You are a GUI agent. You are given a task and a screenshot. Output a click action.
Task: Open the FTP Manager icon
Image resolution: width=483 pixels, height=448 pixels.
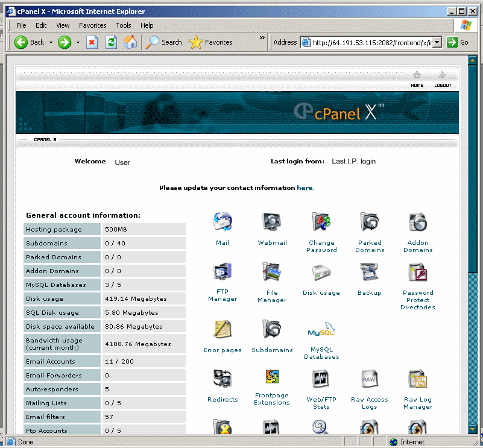(x=222, y=273)
